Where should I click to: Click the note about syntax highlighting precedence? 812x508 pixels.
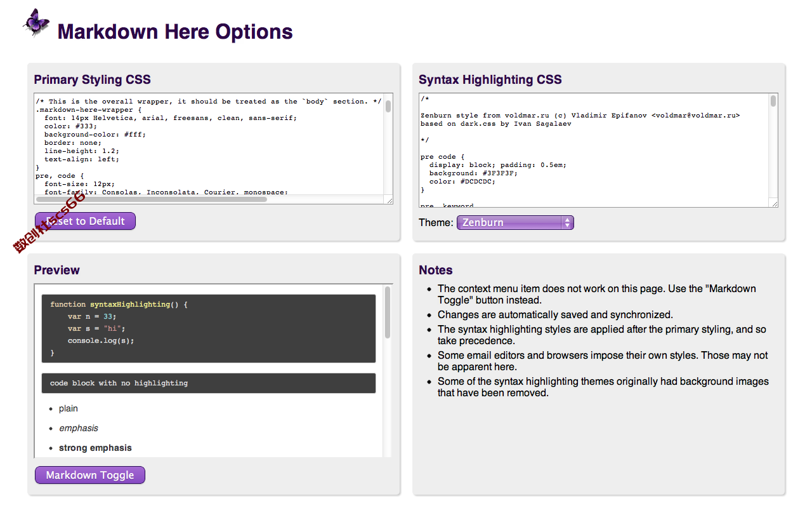coord(602,335)
